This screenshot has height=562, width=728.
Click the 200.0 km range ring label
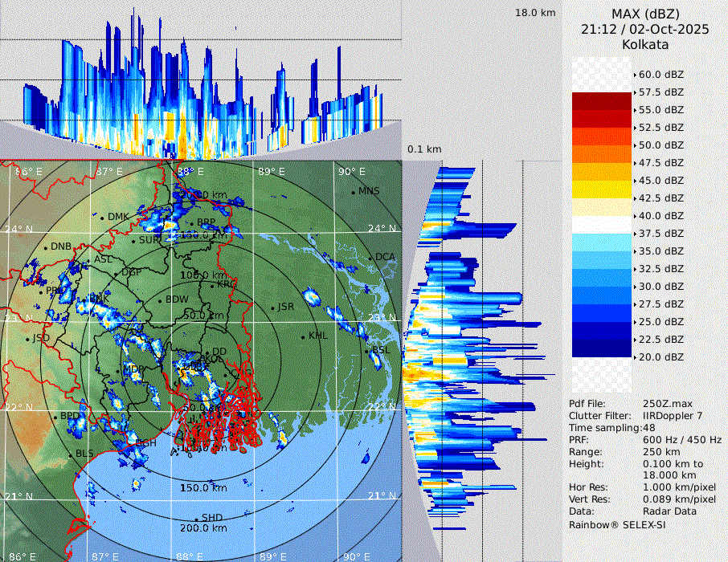pyautogui.click(x=202, y=528)
